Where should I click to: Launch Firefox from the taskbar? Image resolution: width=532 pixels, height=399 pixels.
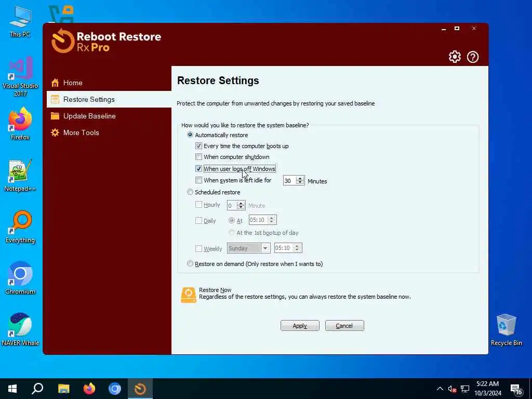[x=89, y=389]
